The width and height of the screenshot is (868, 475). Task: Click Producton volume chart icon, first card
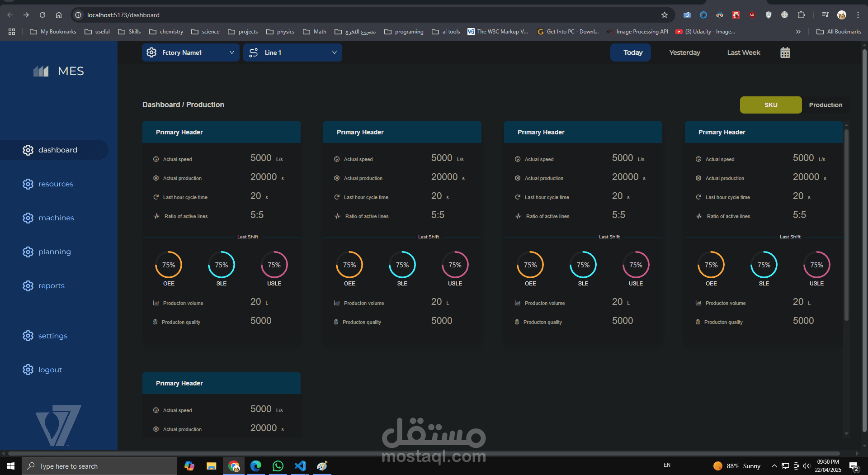pos(156,303)
